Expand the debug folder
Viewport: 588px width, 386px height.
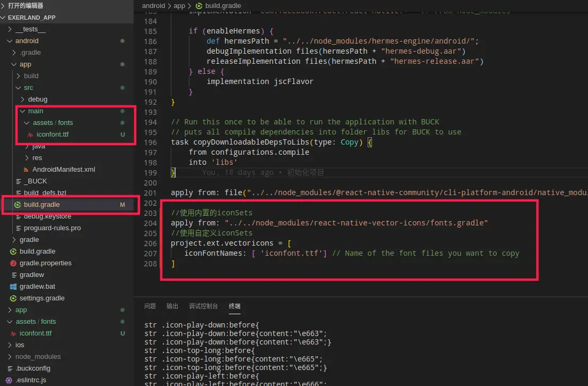pyautogui.click(x=37, y=99)
